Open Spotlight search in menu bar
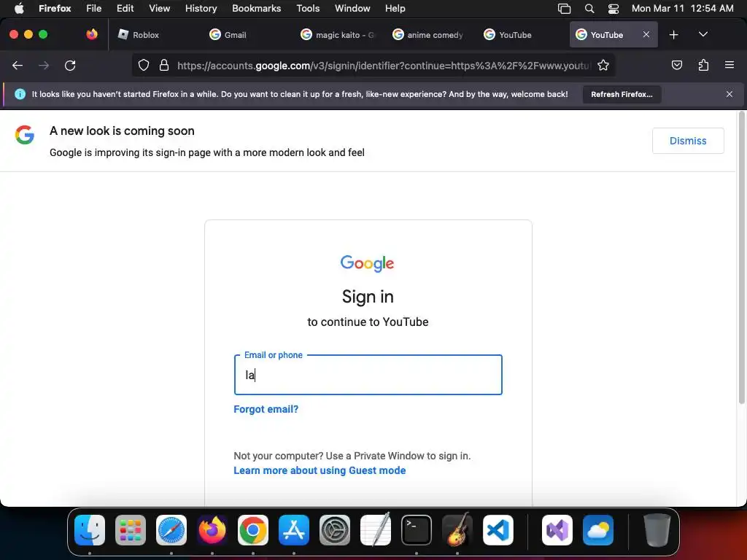 (x=589, y=9)
